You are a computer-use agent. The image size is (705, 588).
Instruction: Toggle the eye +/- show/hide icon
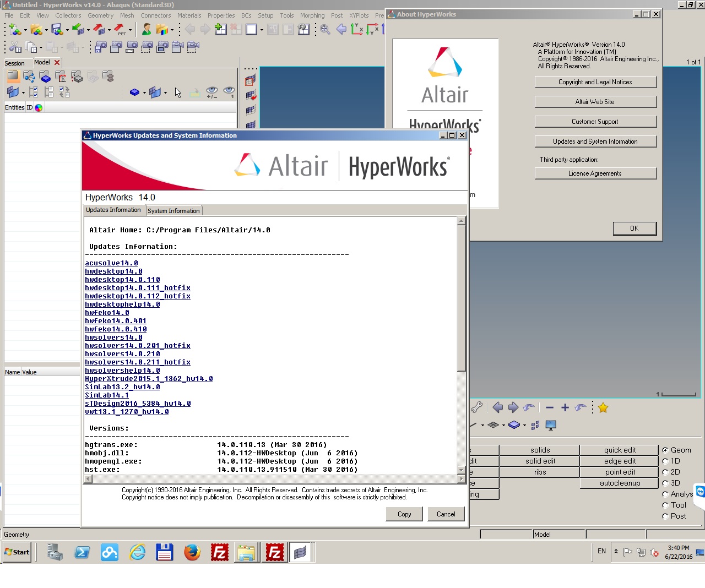coord(212,92)
